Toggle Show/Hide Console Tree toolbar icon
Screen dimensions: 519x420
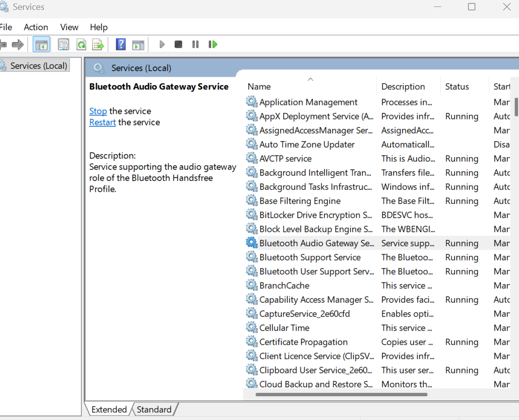pos(42,45)
